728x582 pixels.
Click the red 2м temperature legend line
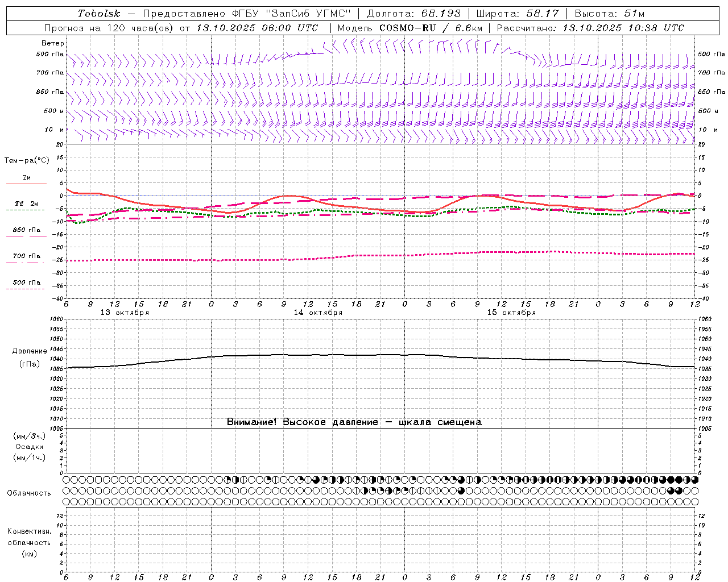click(x=26, y=184)
